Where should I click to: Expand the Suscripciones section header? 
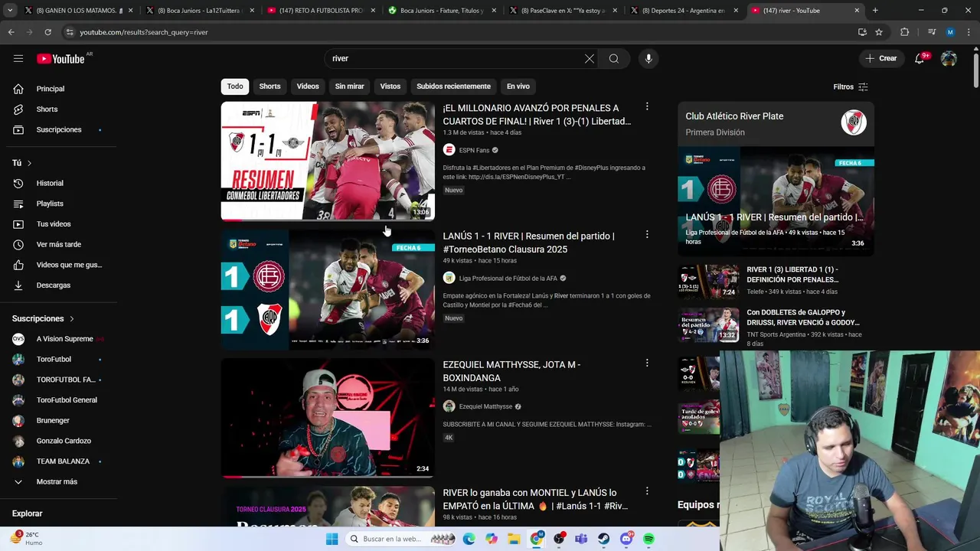point(43,318)
